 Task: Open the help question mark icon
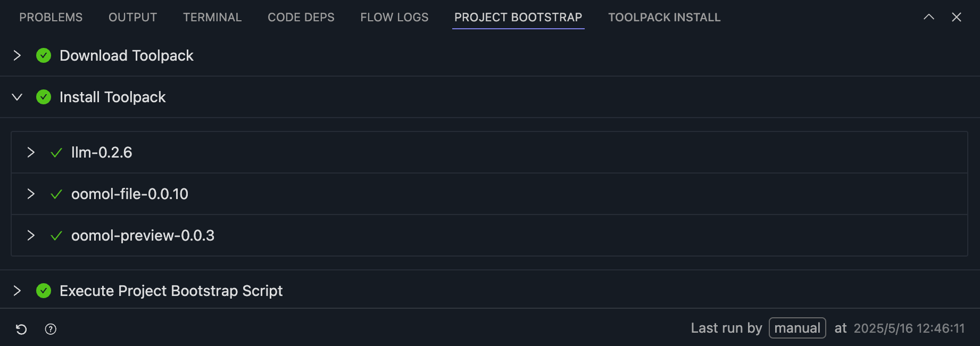point(51,329)
